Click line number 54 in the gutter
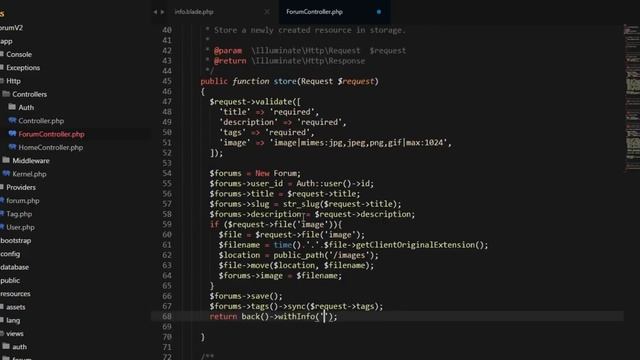Image resolution: width=640 pixels, height=360 pixels. tap(167, 173)
